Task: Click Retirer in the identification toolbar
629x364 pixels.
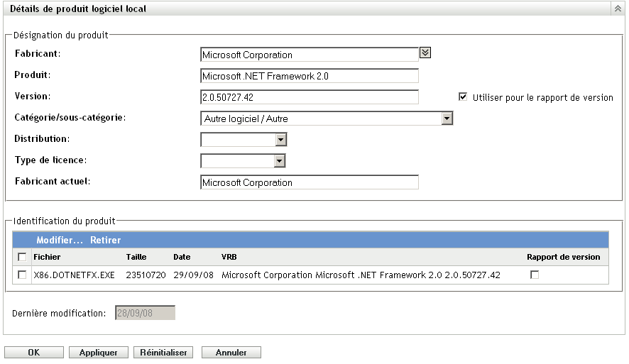Action: (x=105, y=241)
